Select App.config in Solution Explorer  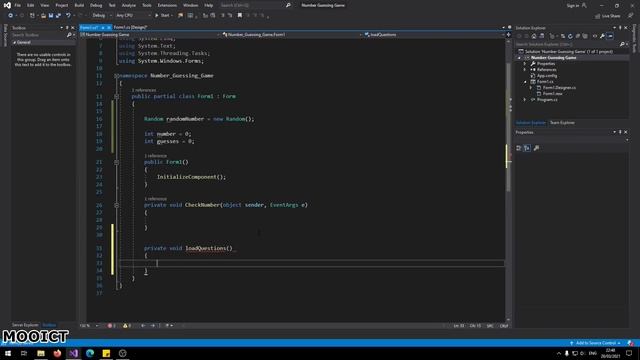(547, 76)
